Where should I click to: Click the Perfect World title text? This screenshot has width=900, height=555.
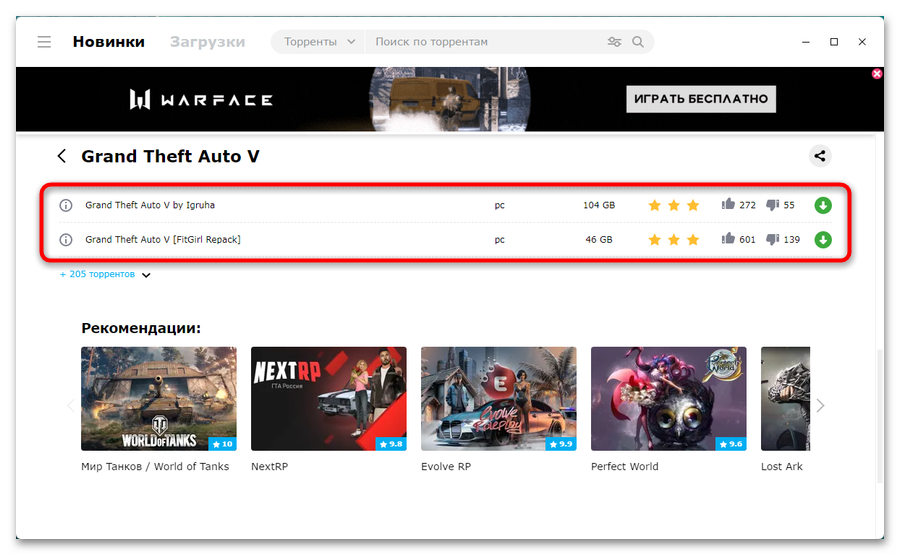pyautogui.click(x=624, y=467)
